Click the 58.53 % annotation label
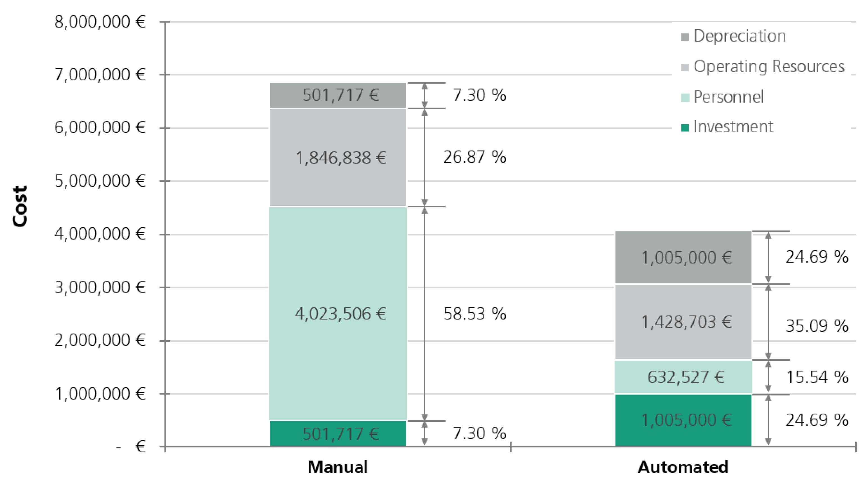This screenshot has width=868, height=483. [x=474, y=314]
